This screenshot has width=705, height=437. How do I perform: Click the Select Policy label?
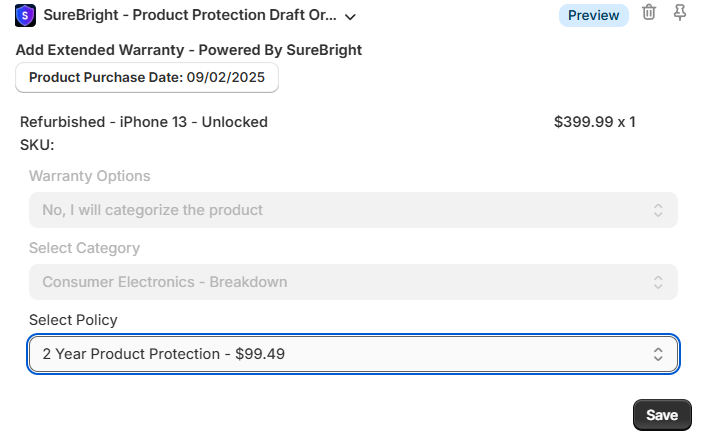[x=73, y=320]
